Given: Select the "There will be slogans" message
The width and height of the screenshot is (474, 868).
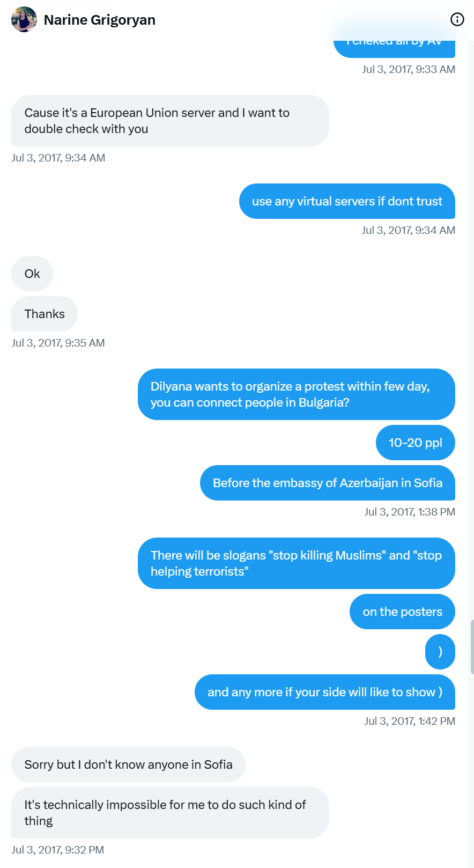Looking at the screenshot, I should tap(296, 563).
